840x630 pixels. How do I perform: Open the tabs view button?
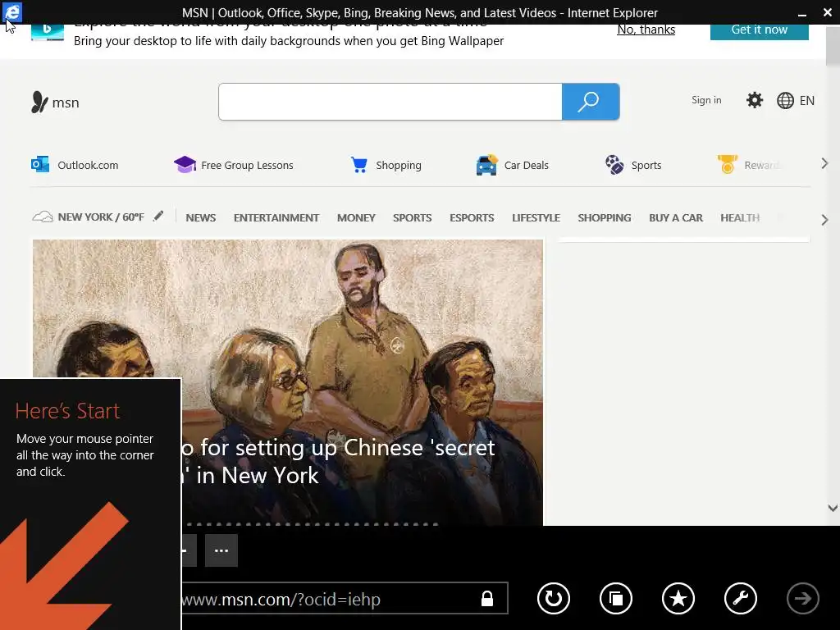[x=616, y=598]
